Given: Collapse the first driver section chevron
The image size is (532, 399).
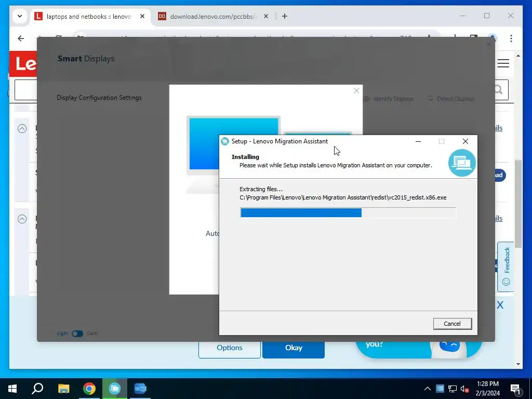Looking at the screenshot, I should click(22, 129).
